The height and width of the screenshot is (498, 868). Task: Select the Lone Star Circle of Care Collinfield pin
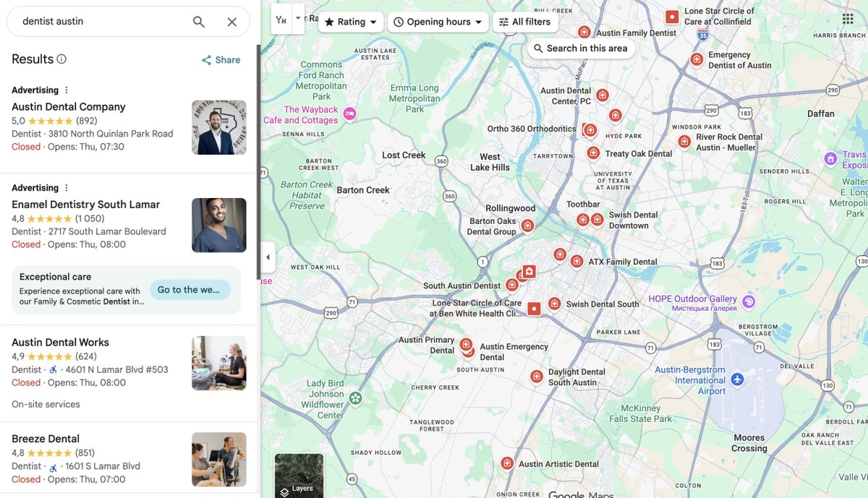tap(672, 16)
